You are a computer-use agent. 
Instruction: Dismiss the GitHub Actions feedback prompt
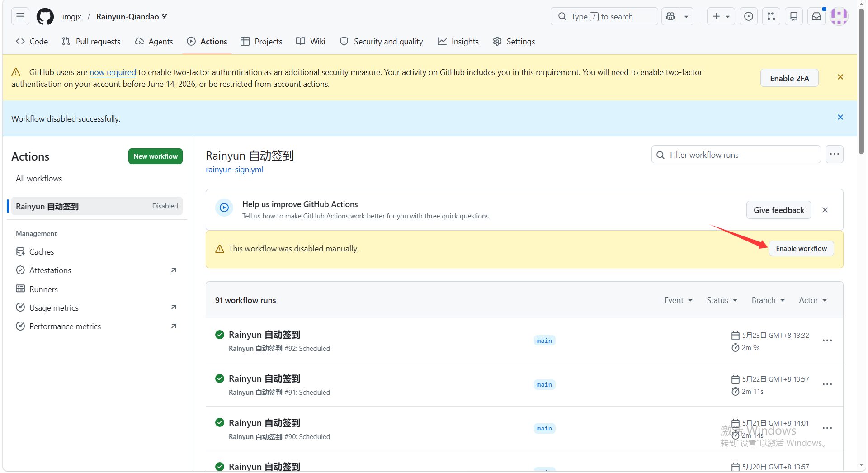point(825,210)
